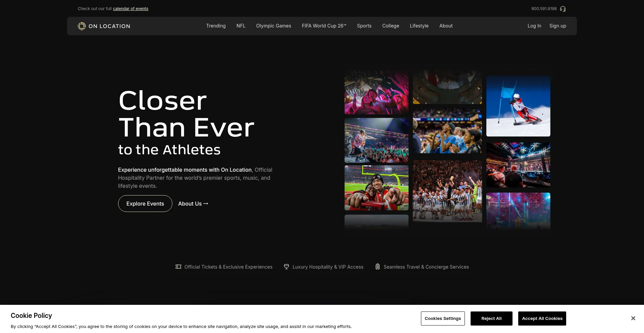This screenshot has height=333, width=644.
Task: Click the ticket icon beside Official Tickets
Action: (178, 267)
